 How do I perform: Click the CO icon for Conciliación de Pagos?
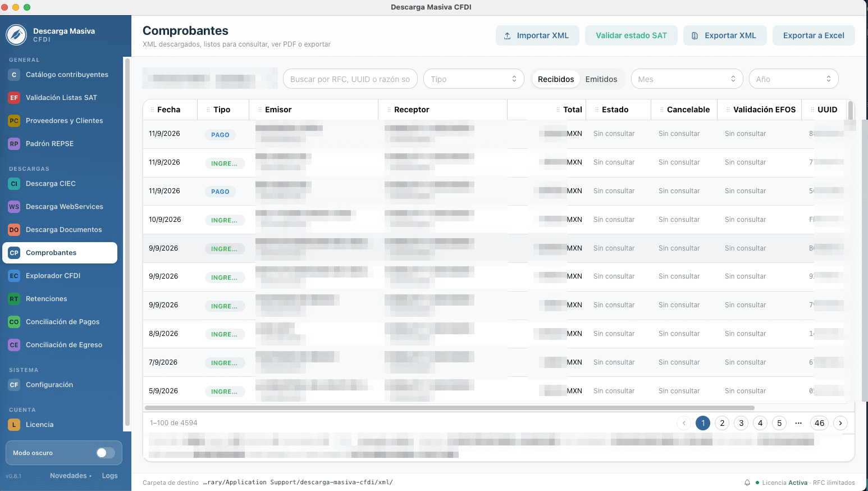(x=14, y=322)
